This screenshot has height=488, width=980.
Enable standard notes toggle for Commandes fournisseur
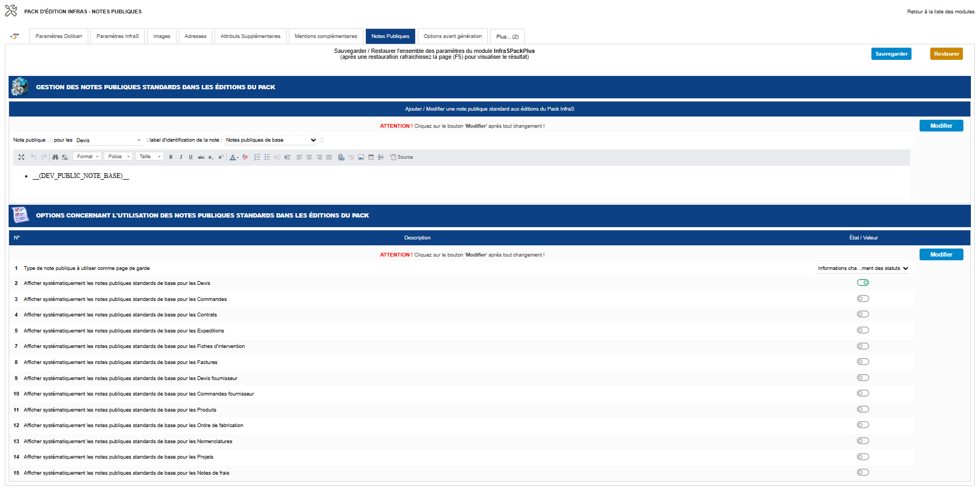[x=863, y=393]
